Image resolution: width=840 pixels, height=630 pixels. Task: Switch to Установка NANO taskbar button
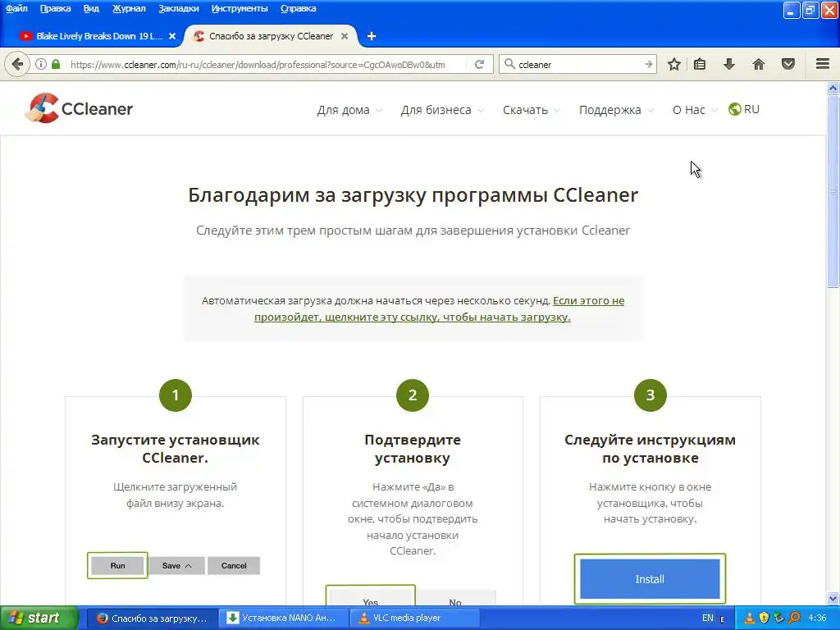pyautogui.click(x=284, y=619)
